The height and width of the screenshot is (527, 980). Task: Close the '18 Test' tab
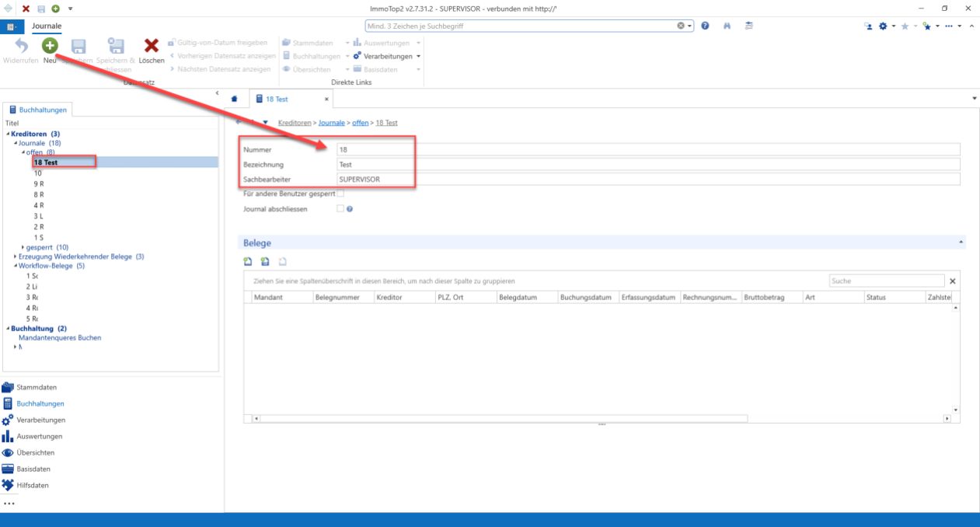(x=326, y=99)
